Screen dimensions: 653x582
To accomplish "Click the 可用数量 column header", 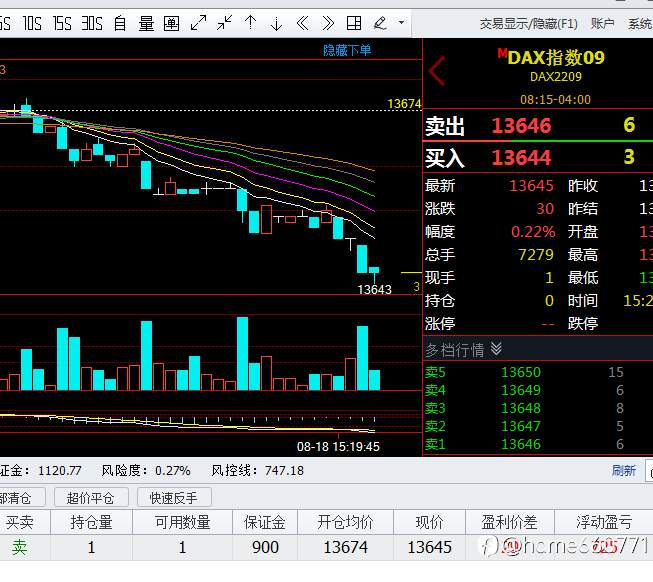I will click(x=182, y=522).
